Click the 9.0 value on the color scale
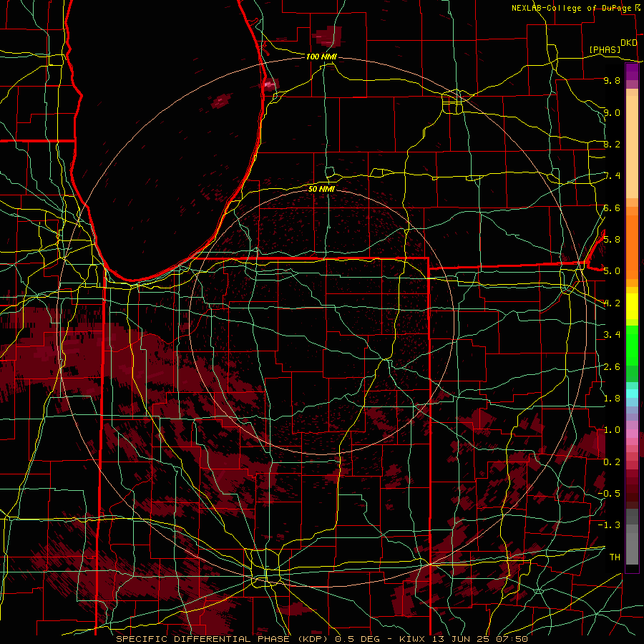The image size is (644, 644). [612, 112]
